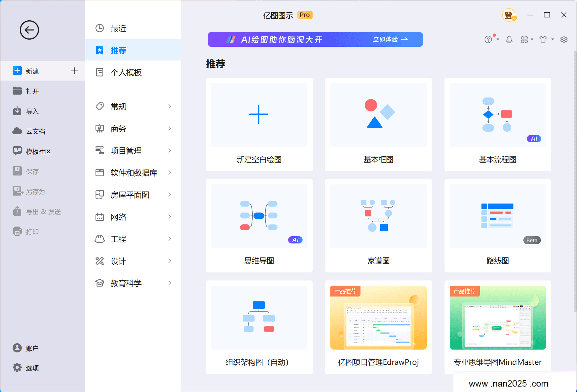This screenshot has height=392, width=577.
Task: Open the notification bell icon
Action: coord(509,40)
